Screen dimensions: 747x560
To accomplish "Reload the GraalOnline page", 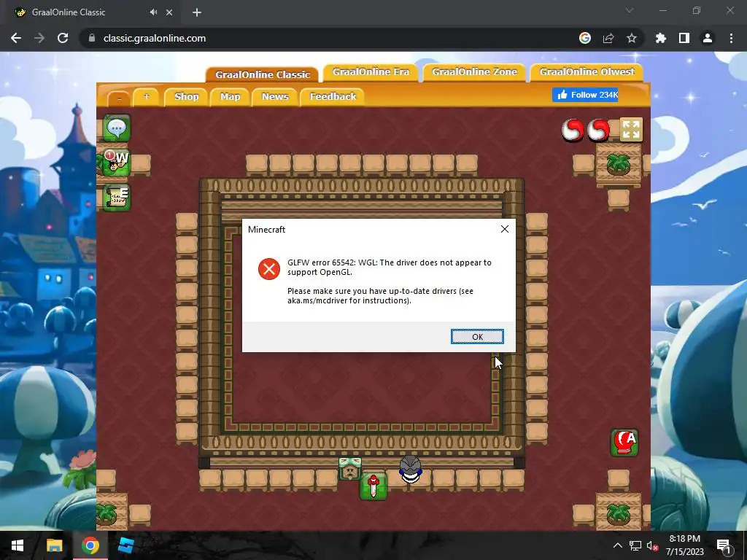I will [x=63, y=38].
